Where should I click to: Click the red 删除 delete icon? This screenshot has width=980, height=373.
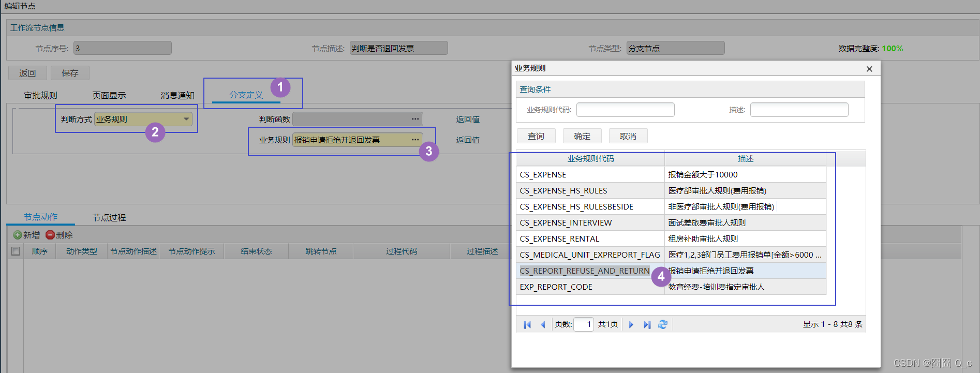pos(50,235)
